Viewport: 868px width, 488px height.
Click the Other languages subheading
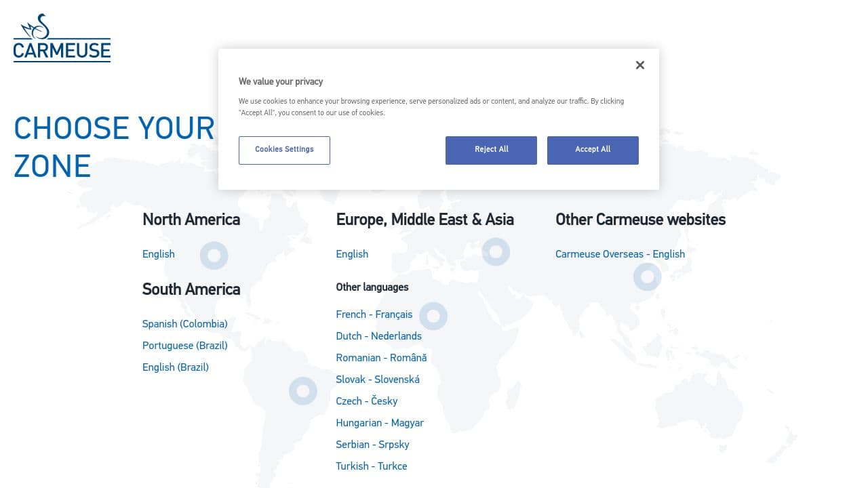point(372,287)
